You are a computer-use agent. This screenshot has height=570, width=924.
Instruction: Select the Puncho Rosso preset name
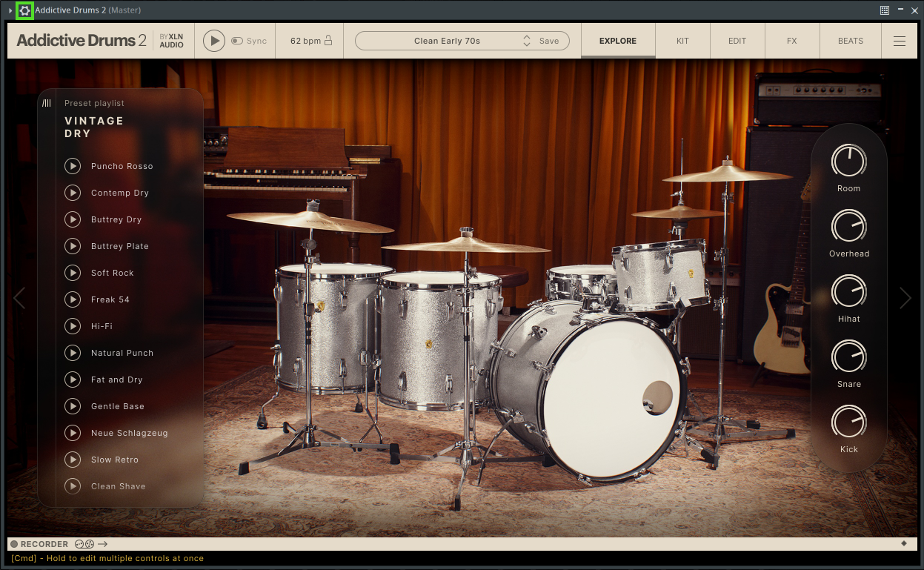click(x=122, y=166)
